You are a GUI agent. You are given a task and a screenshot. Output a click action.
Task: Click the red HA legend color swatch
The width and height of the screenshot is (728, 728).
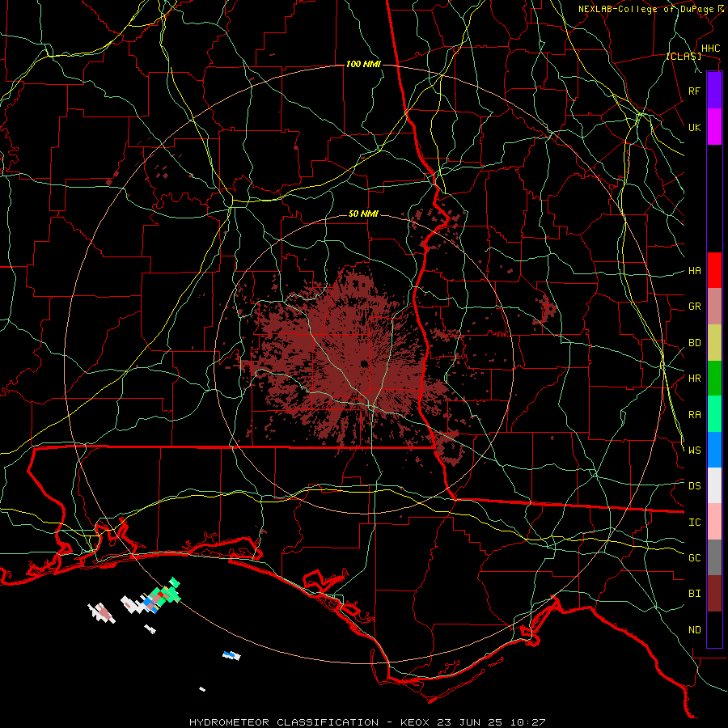pos(714,270)
